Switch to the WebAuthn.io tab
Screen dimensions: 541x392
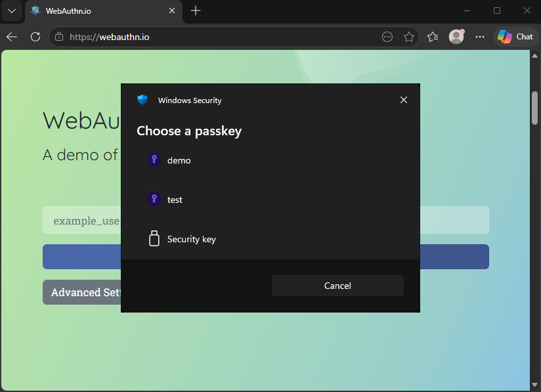point(103,11)
